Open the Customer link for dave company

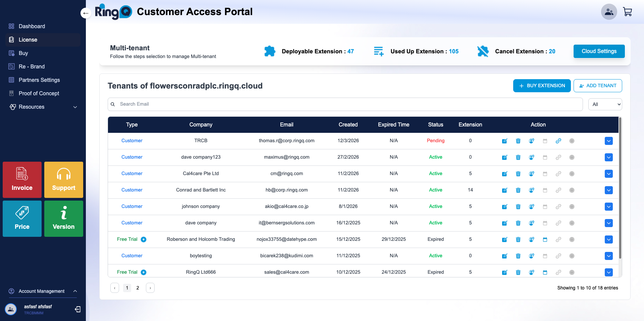click(131, 223)
